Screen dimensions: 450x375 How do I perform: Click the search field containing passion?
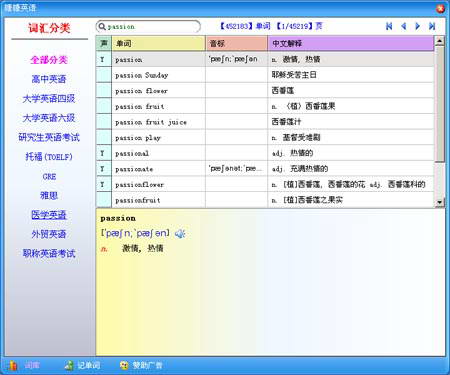(148, 27)
